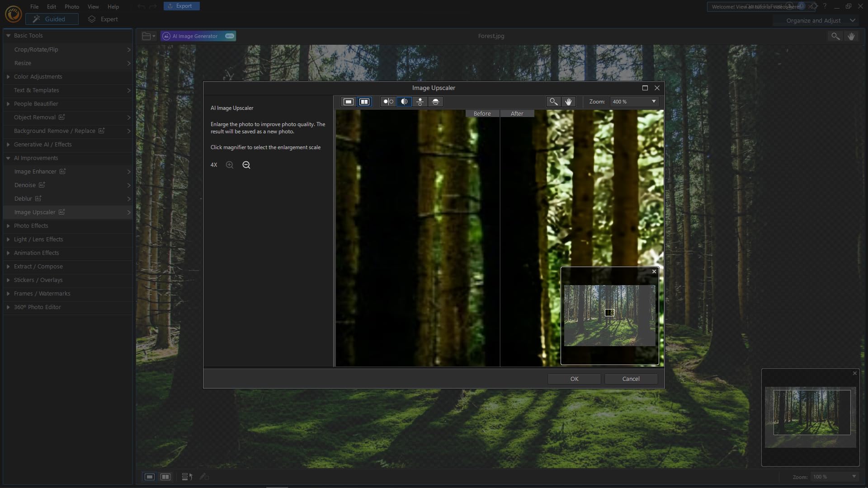Toggle the dual before/after preview mode

coord(364,102)
